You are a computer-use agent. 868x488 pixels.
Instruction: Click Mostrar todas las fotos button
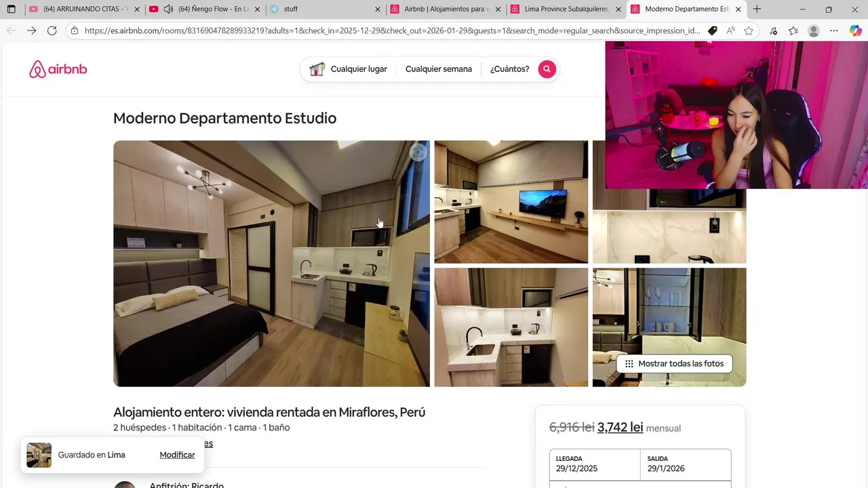[674, 364]
